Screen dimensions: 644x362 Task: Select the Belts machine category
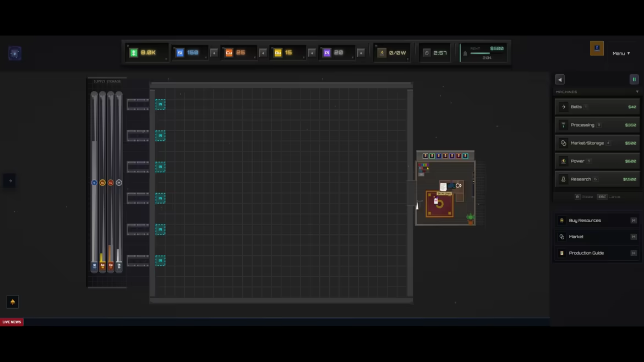click(597, 107)
